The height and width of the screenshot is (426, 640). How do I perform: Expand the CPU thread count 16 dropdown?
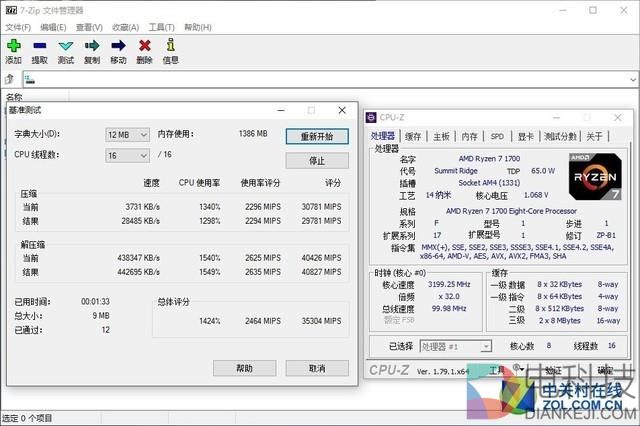click(x=144, y=155)
